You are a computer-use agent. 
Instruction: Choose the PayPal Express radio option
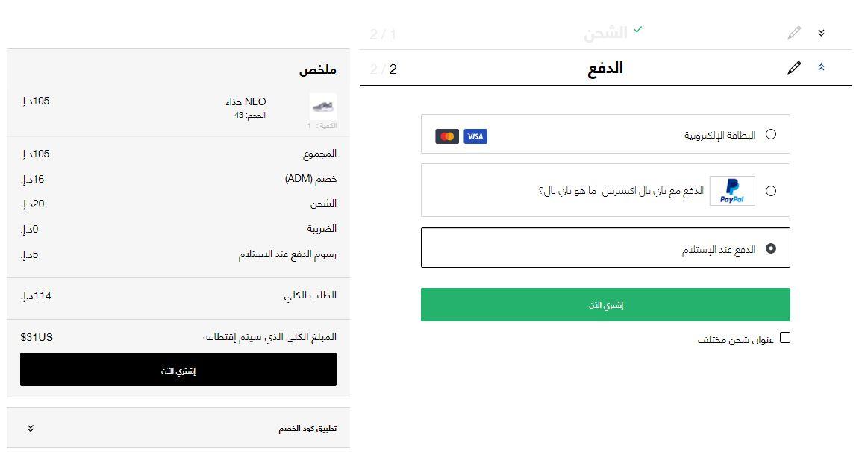pos(771,191)
